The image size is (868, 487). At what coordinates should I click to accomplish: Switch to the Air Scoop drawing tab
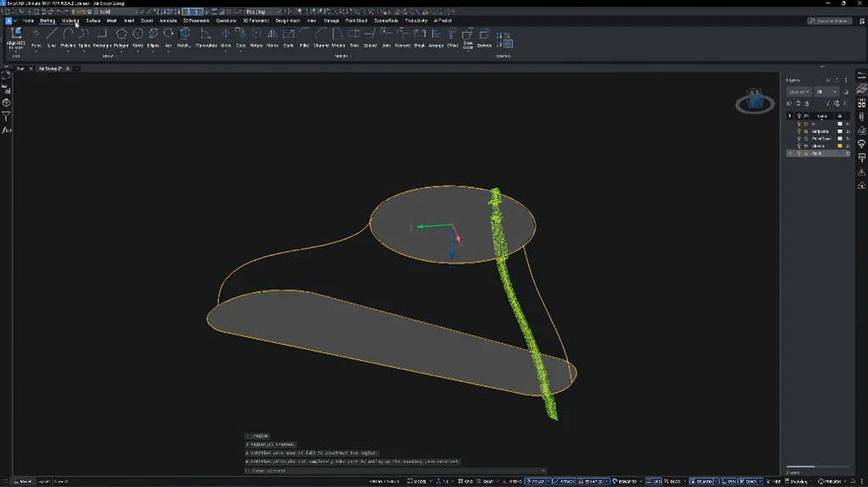pyautogui.click(x=50, y=69)
